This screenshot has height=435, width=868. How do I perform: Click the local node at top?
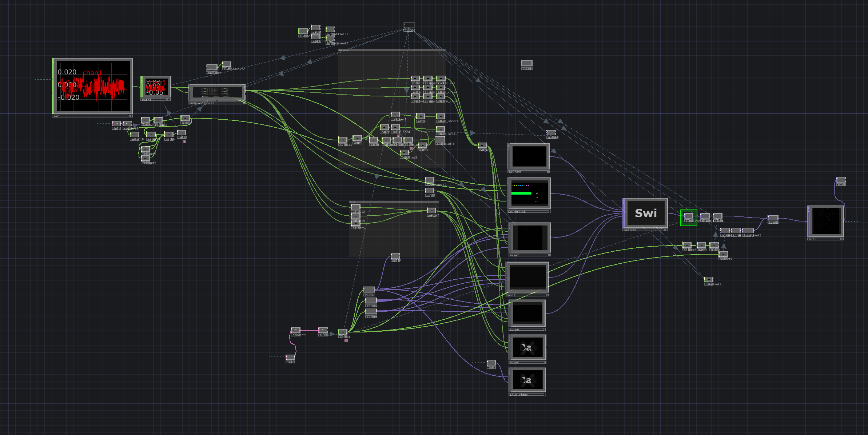tap(409, 25)
